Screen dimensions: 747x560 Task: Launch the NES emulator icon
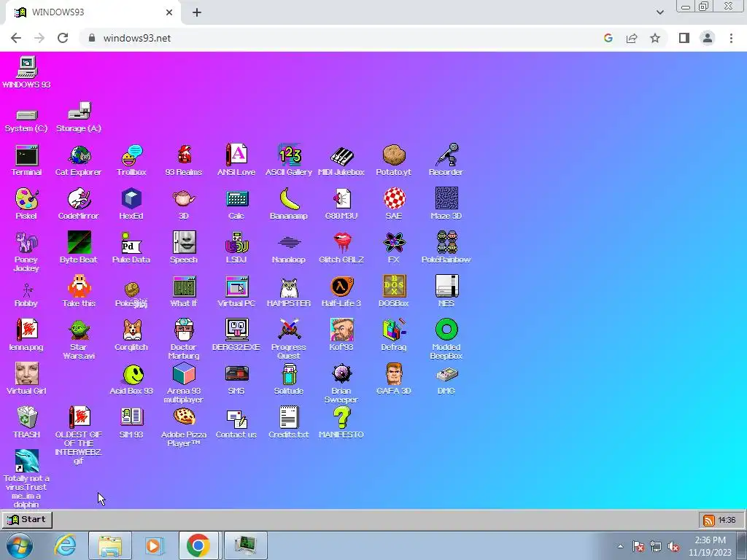pyautogui.click(x=446, y=287)
